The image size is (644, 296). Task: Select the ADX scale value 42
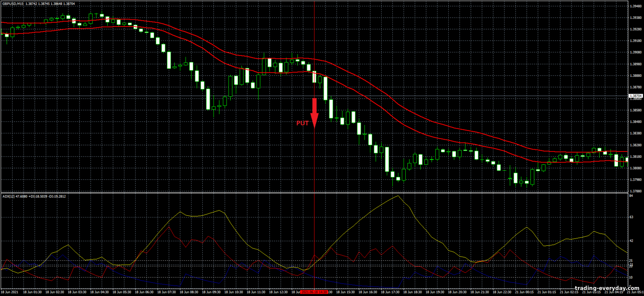[x=631, y=241]
